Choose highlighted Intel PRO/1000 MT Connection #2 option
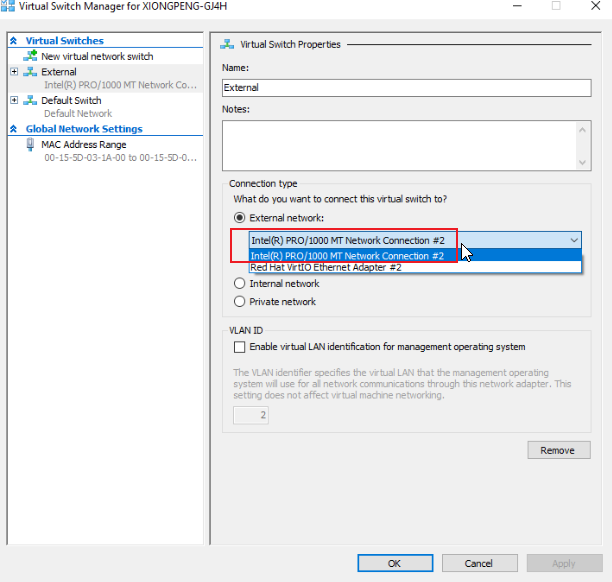This screenshot has height=582, width=612. click(x=415, y=255)
